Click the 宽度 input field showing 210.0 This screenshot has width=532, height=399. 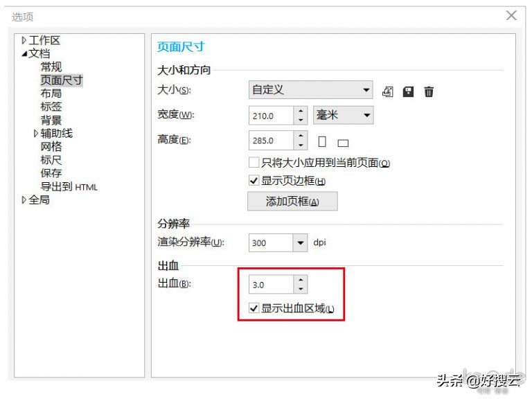pyautogui.click(x=271, y=116)
